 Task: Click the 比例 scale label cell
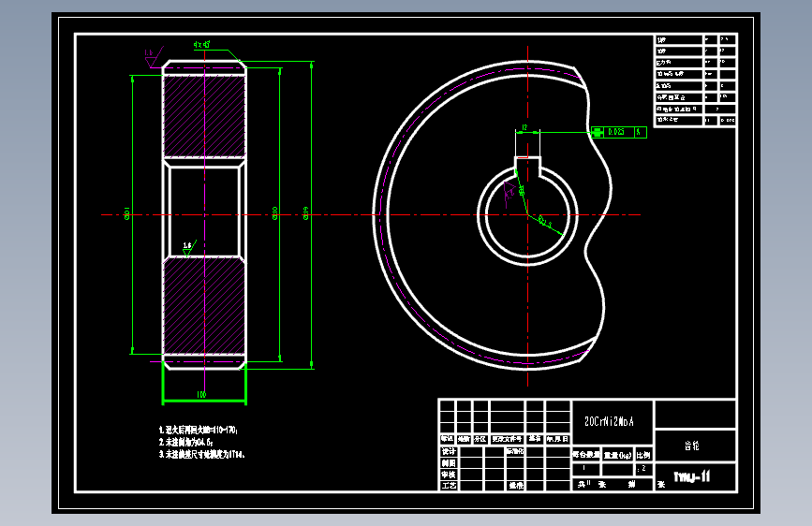point(643,455)
